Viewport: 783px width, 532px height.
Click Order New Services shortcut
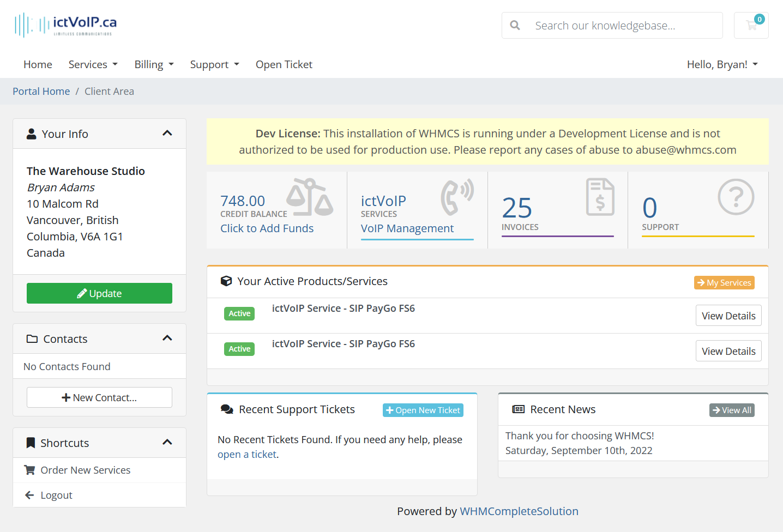tap(99, 470)
